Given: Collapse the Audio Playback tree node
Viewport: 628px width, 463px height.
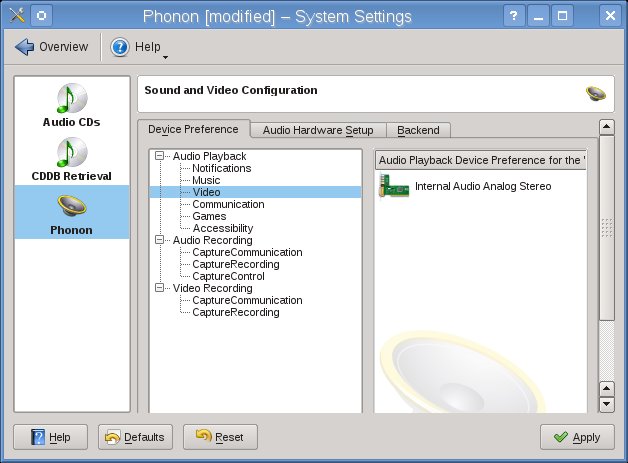Looking at the screenshot, I should (159, 156).
